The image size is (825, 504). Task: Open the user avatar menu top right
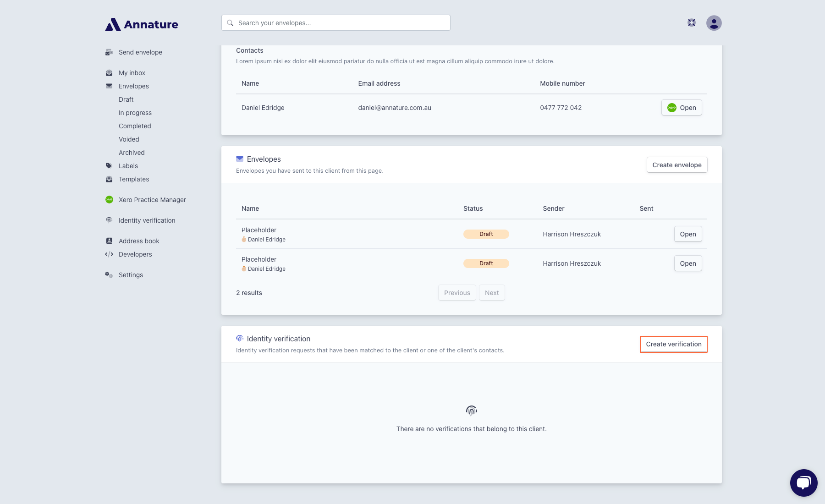715,22
